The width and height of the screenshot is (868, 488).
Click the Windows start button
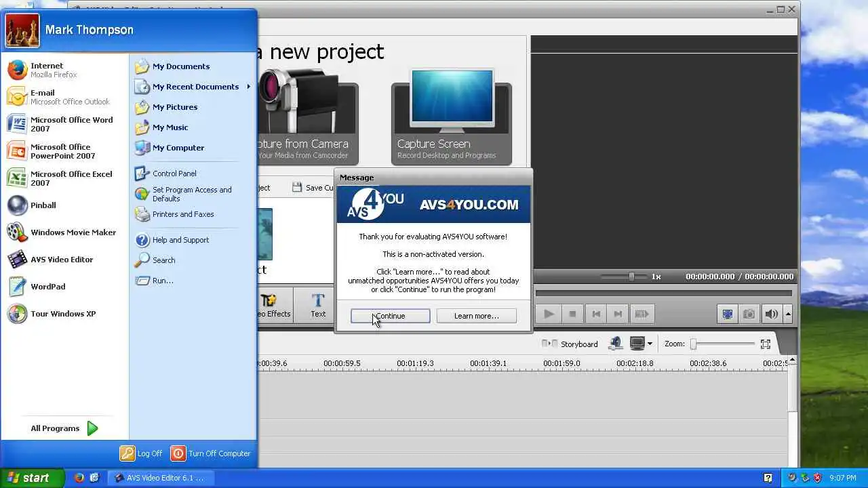click(x=32, y=478)
